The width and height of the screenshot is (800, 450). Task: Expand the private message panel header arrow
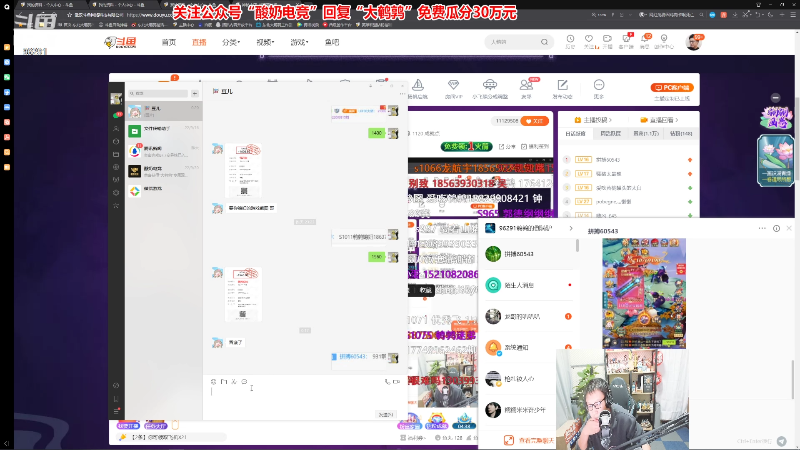point(571,228)
